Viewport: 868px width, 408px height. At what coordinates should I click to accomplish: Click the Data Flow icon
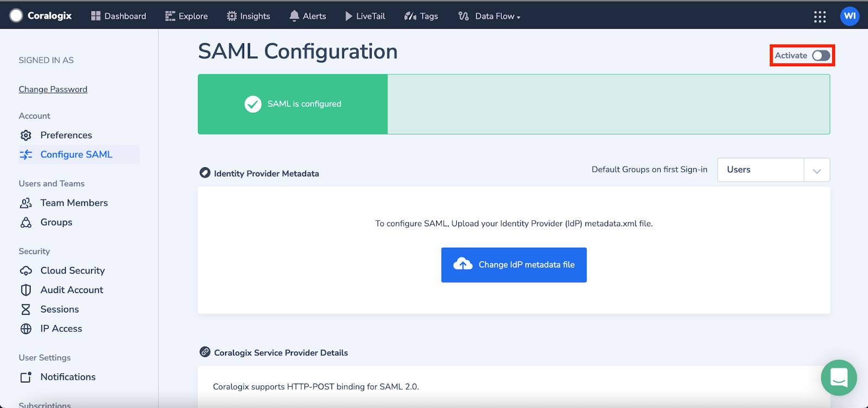pyautogui.click(x=463, y=16)
